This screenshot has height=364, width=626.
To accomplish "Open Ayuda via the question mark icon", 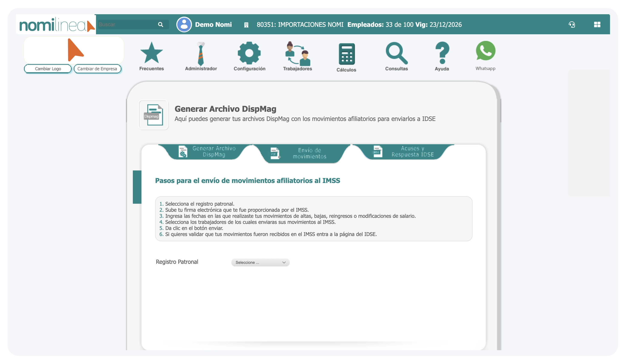I will [x=443, y=53].
